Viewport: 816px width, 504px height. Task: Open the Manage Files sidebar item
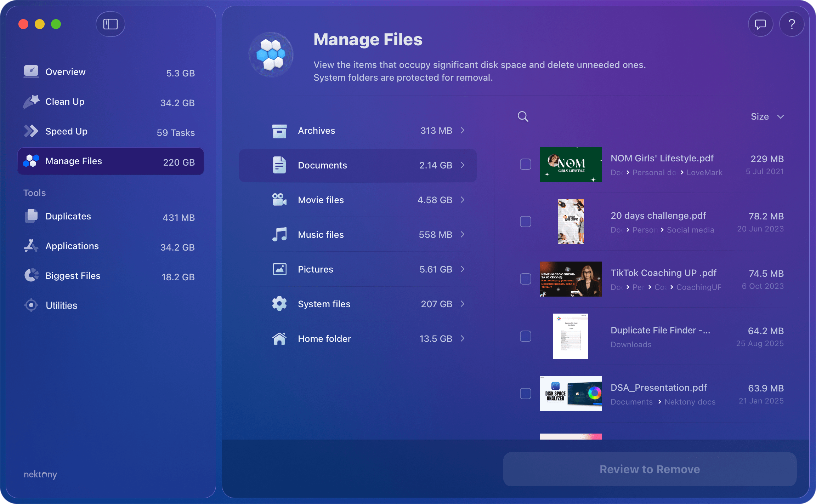[73, 161]
